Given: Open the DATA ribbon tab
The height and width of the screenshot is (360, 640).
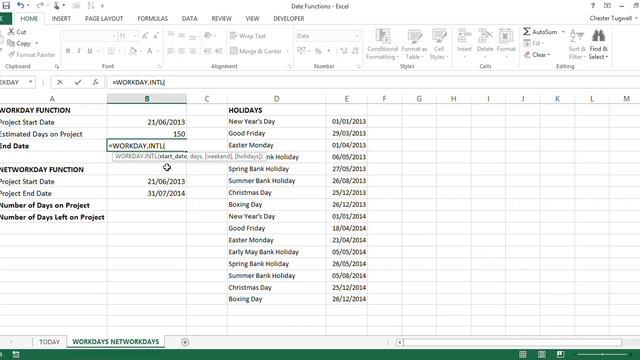Looking at the screenshot, I should point(189,19).
